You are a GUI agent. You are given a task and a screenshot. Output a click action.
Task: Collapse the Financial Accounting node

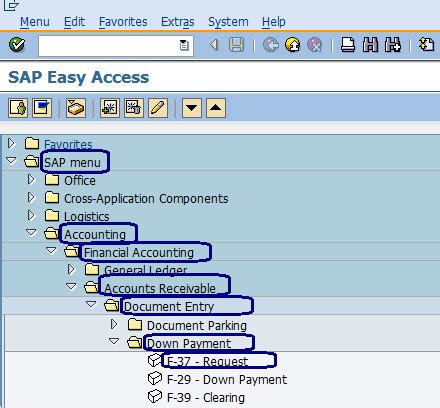51,251
